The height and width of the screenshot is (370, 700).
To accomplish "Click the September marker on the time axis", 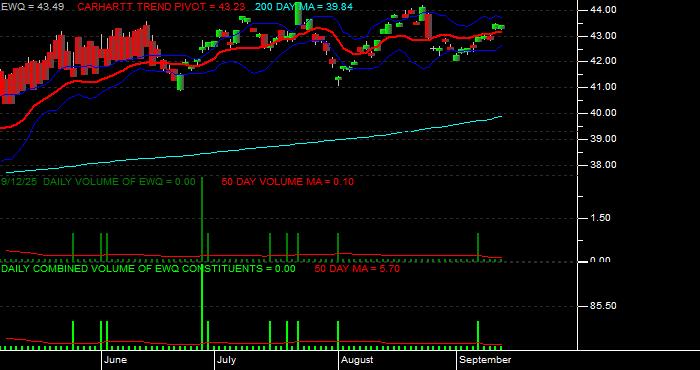I will (x=485, y=360).
